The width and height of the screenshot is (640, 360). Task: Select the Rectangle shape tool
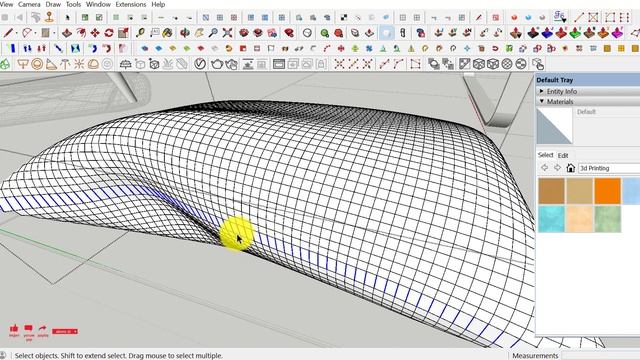[x=46, y=33]
